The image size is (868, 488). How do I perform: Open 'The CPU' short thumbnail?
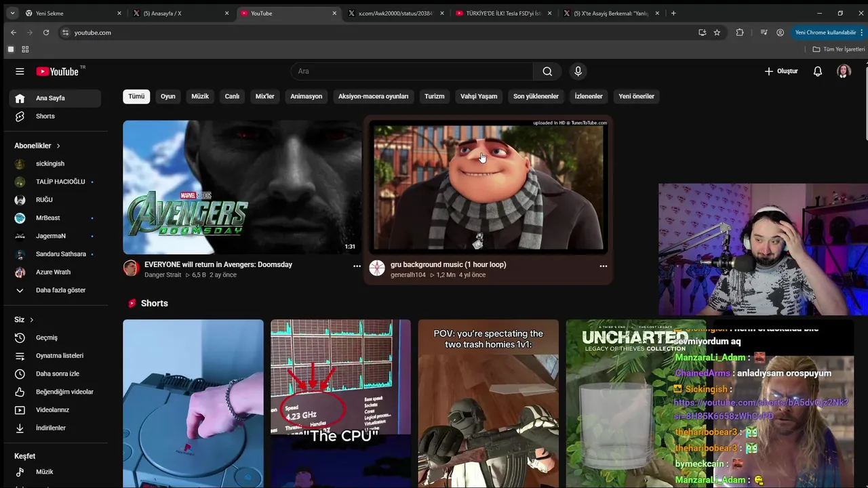pyautogui.click(x=340, y=404)
